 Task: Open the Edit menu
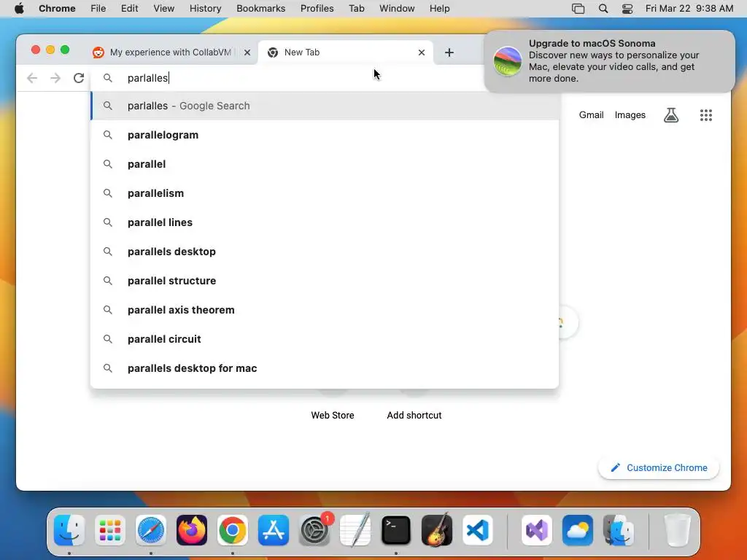pos(129,9)
